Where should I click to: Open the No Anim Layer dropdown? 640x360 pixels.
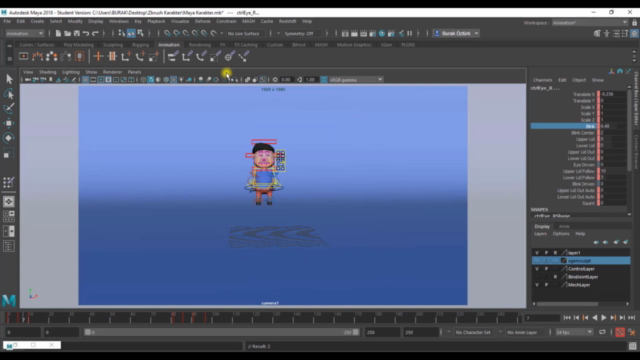523,332
